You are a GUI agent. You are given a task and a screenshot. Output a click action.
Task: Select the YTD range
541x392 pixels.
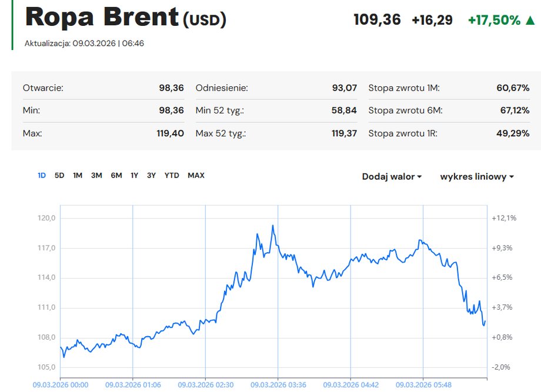tap(172, 175)
